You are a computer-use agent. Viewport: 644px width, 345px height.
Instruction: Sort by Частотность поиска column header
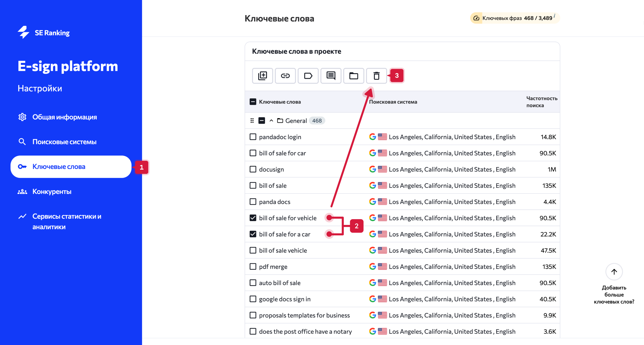(542, 102)
